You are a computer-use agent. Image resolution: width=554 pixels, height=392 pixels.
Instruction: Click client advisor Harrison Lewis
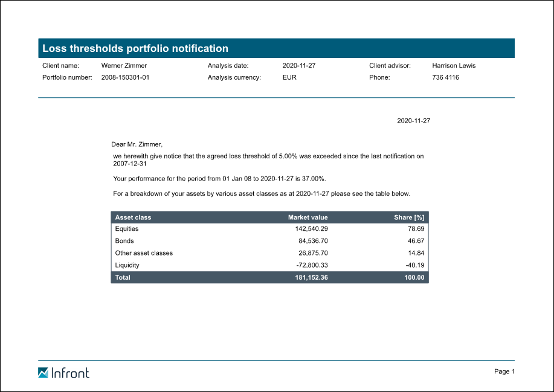click(x=454, y=65)
